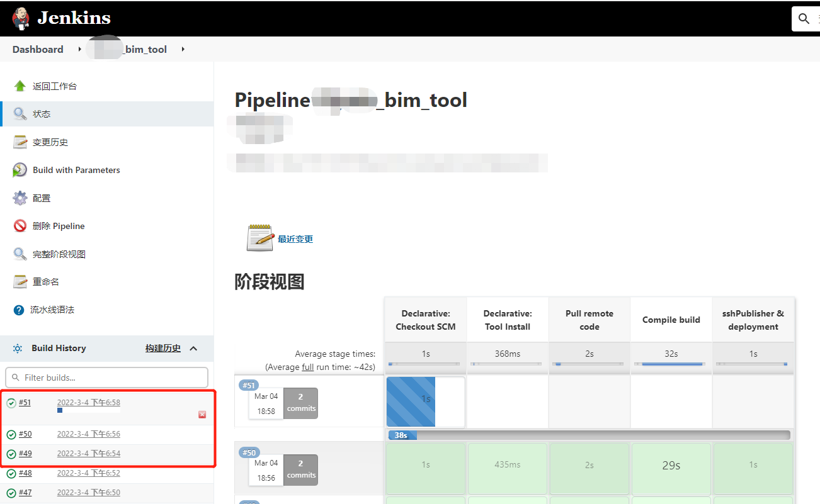This screenshot has width=820, height=504.
Task: Cancel running build #51 with the red X
Action: coord(202,415)
